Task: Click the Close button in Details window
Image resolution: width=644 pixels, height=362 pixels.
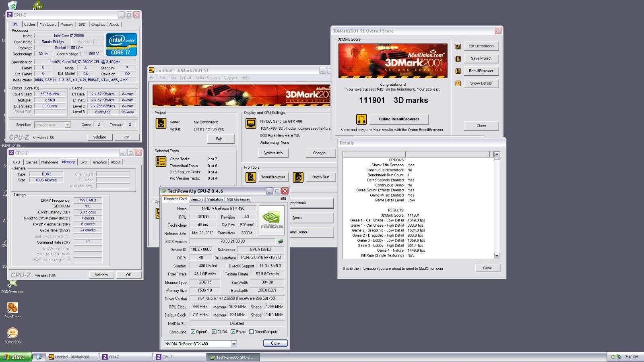Action: [x=487, y=268]
